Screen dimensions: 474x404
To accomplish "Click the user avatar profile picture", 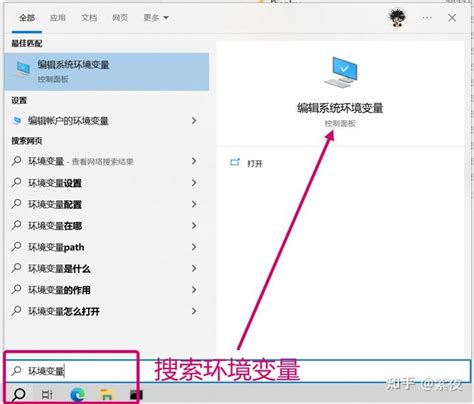I will click(x=397, y=18).
